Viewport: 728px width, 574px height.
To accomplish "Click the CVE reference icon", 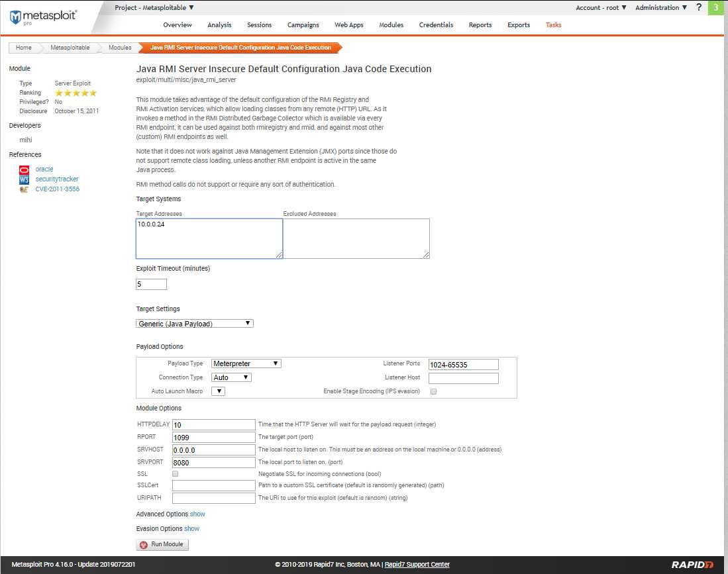I will (24, 189).
